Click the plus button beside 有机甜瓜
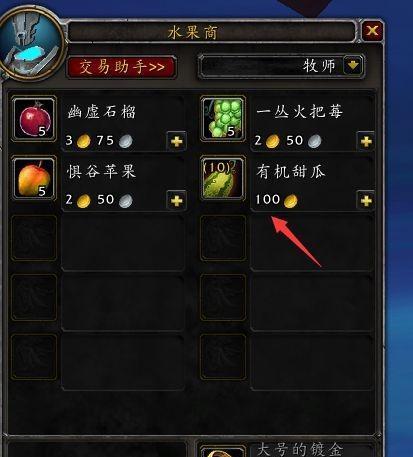The image size is (413, 457). (x=366, y=201)
